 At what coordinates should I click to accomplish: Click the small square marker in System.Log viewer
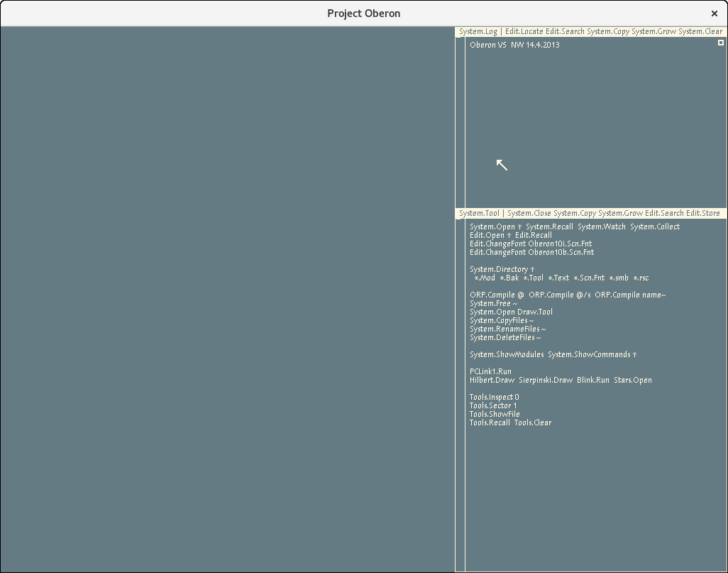[721, 43]
